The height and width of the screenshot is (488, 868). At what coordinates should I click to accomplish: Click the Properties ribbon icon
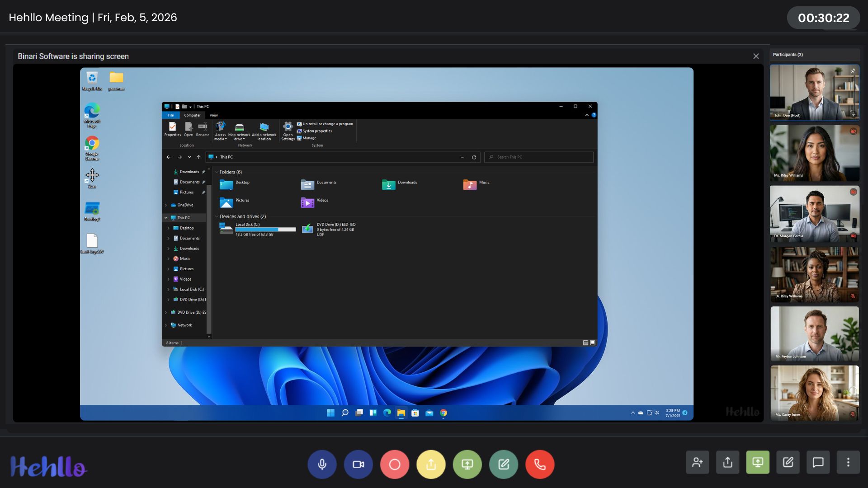[x=172, y=129]
